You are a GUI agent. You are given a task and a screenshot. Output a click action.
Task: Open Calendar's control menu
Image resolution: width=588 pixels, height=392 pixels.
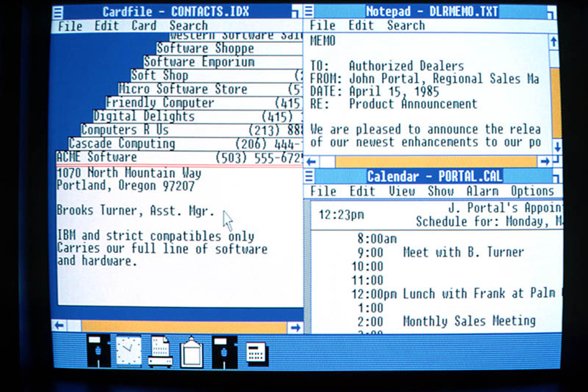point(309,176)
